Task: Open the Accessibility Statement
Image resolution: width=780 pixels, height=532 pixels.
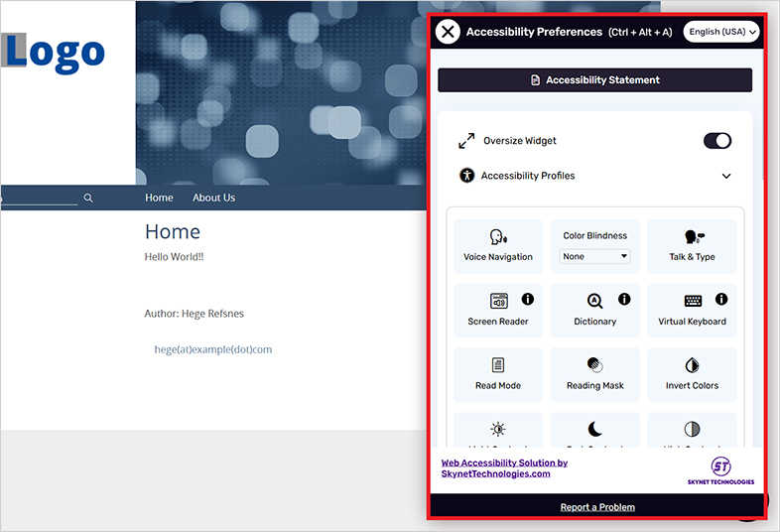Action: point(595,80)
